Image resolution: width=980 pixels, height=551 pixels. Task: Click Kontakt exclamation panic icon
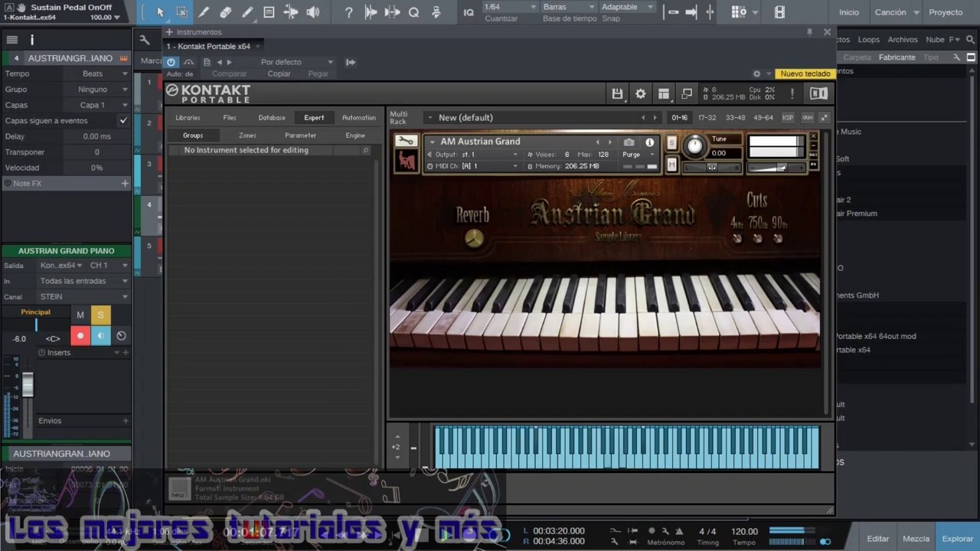pos(792,93)
